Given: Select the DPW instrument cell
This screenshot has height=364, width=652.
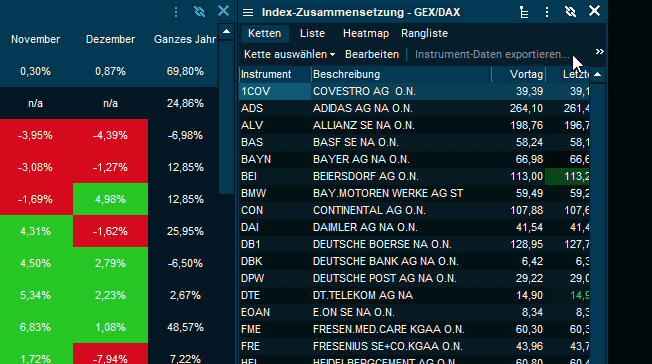Looking at the screenshot, I should 275,278.
